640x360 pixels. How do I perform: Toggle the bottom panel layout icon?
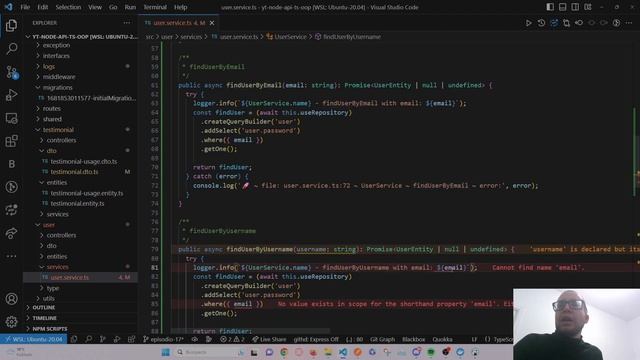pos(562,7)
